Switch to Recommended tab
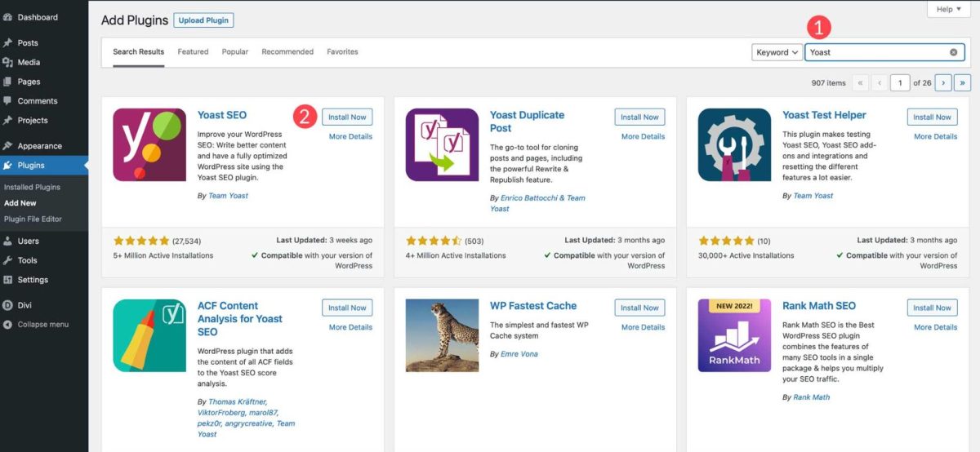Image resolution: width=980 pixels, height=452 pixels. click(x=287, y=51)
